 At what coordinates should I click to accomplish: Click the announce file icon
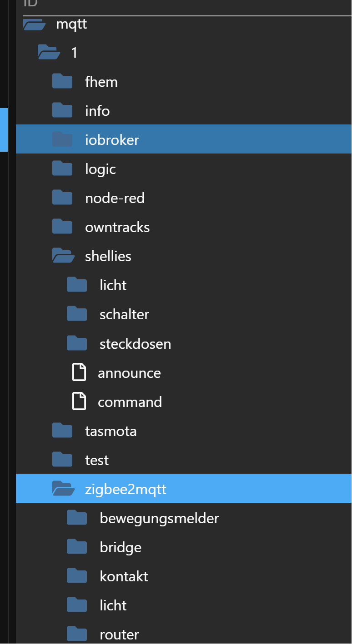[79, 373]
